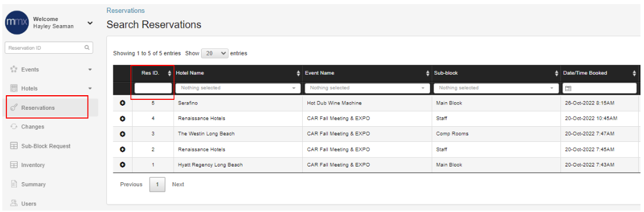
Task: Go to Inventory in the sidebar
Action: [33, 165]
